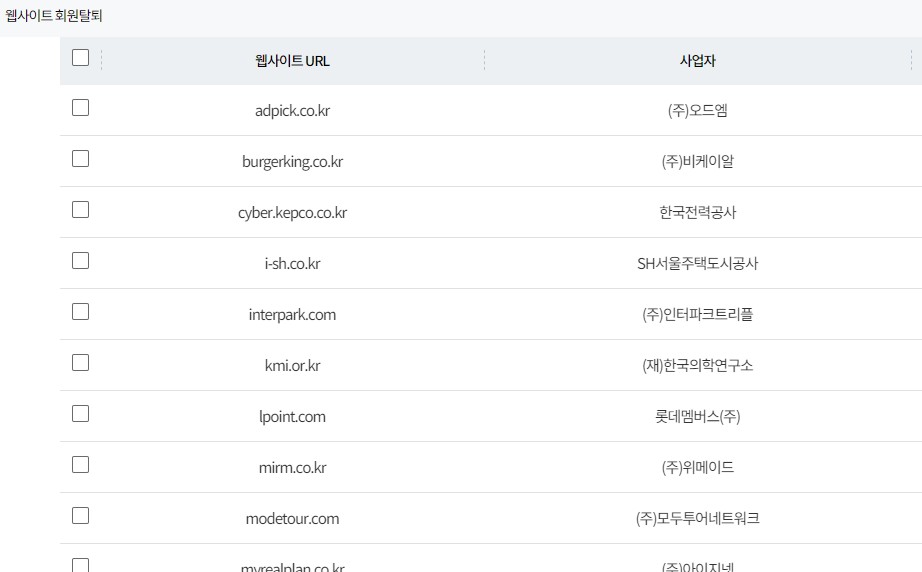The width and height of the screenshot is (922, 572).
Task: Tick the mirm.co.kr checkbox
Action: click(x=81, y=465)
